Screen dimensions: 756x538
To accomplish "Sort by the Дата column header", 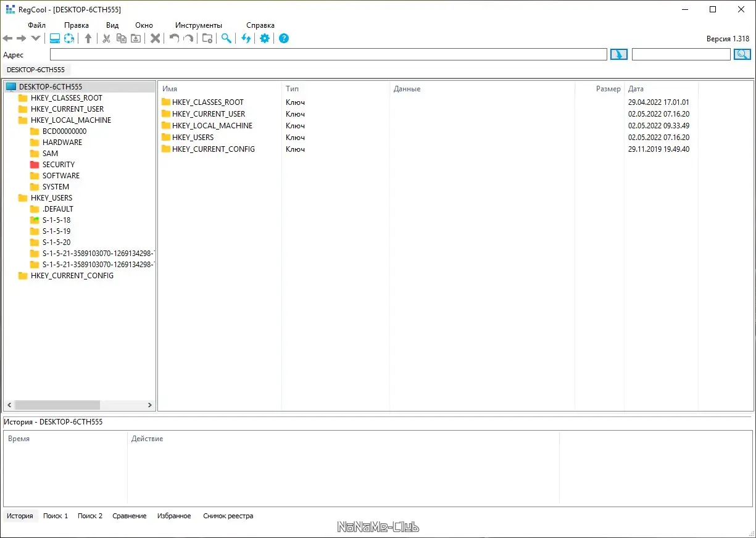I will point(661,89).
